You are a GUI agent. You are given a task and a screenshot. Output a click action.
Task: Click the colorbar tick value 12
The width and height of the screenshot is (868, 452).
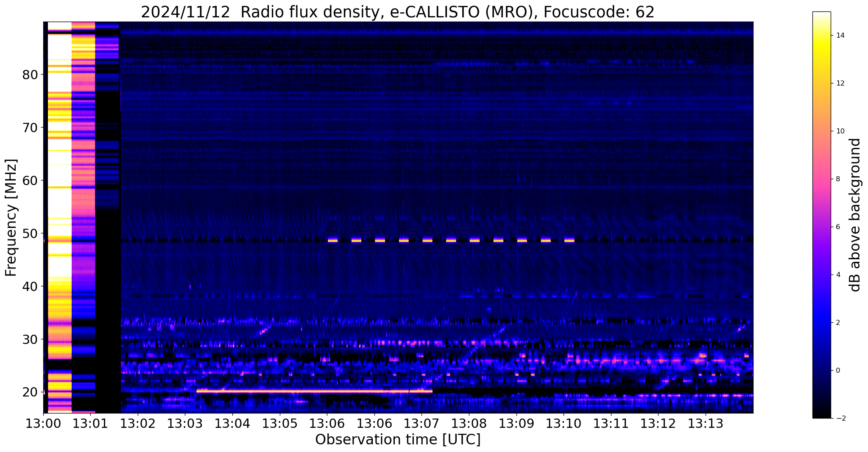click(x=840, y=83)
